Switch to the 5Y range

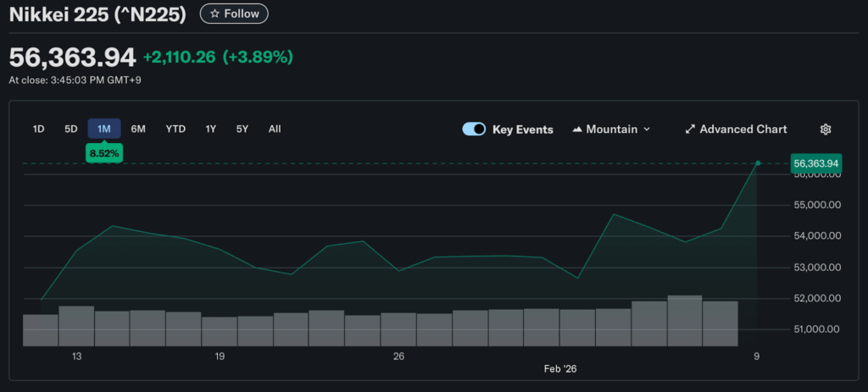tap(242, 130)
